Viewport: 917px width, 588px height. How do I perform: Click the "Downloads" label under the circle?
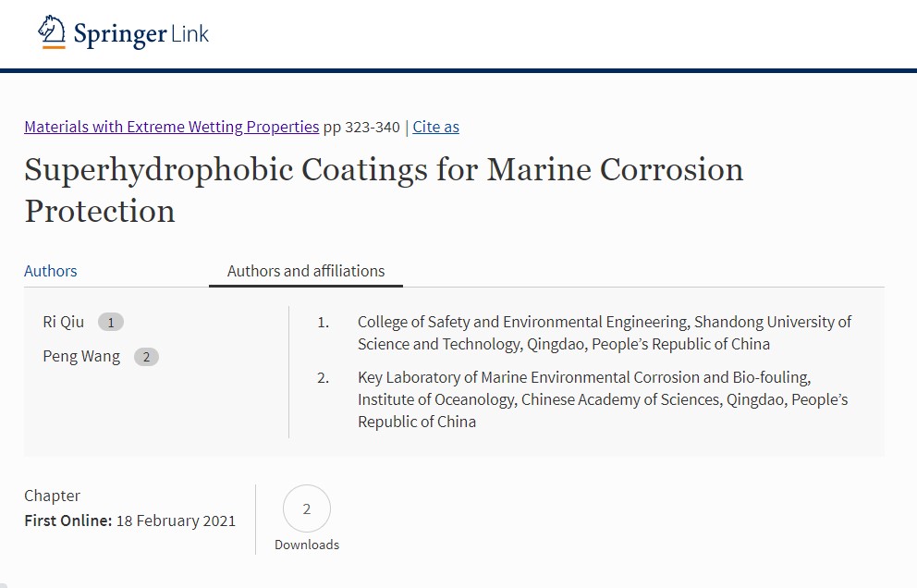pos(307,545)
